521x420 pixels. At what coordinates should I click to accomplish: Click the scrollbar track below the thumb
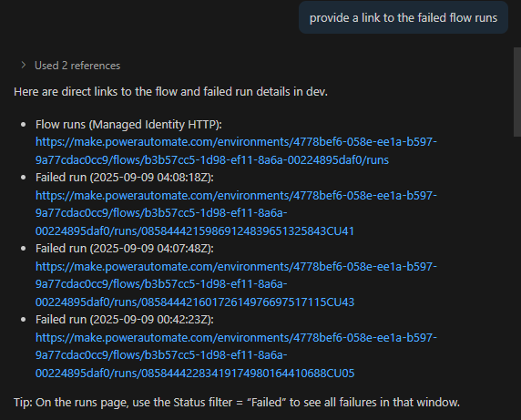pos(517,276)
